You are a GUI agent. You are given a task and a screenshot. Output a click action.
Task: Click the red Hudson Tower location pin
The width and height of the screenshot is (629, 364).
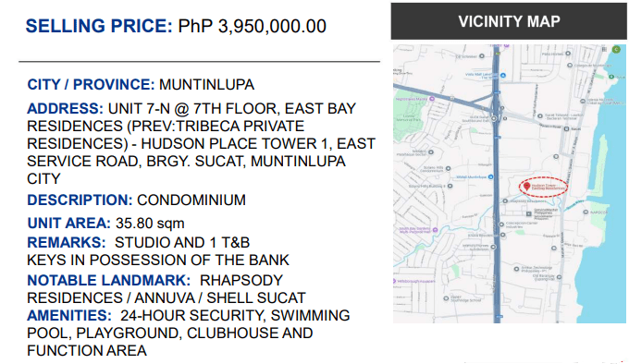click(526, 187)
